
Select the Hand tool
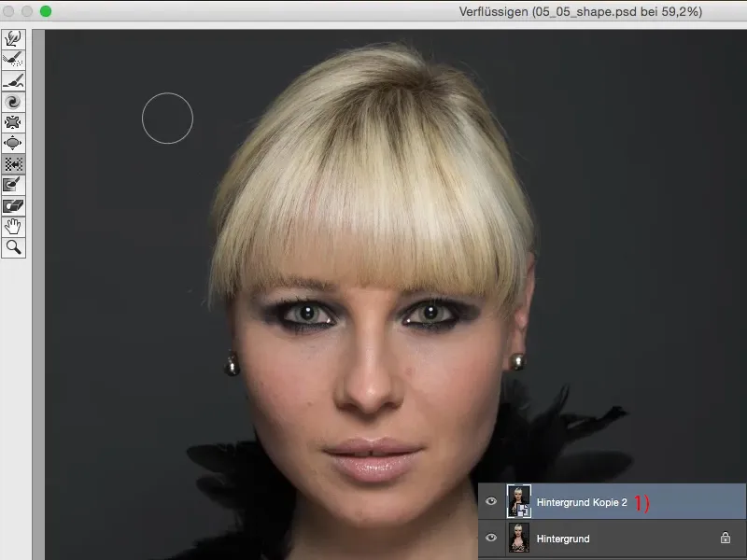pos(12,227)
